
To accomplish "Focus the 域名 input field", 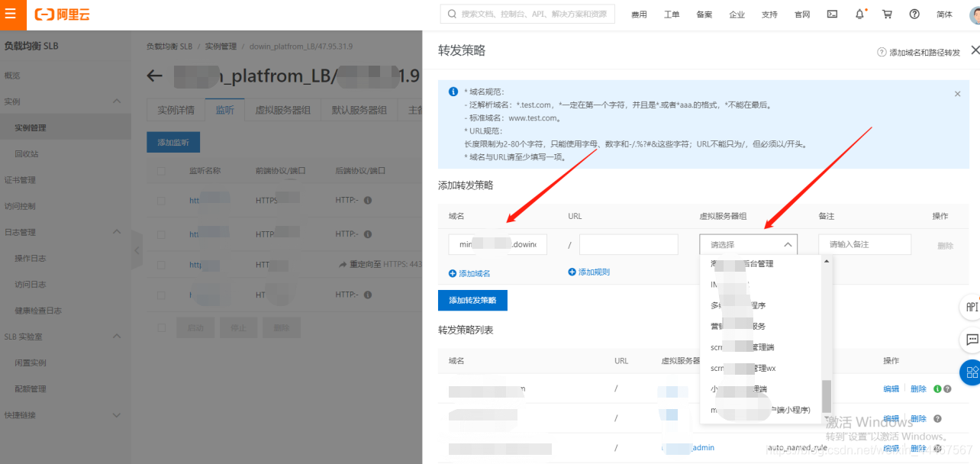I will [498, 244].
